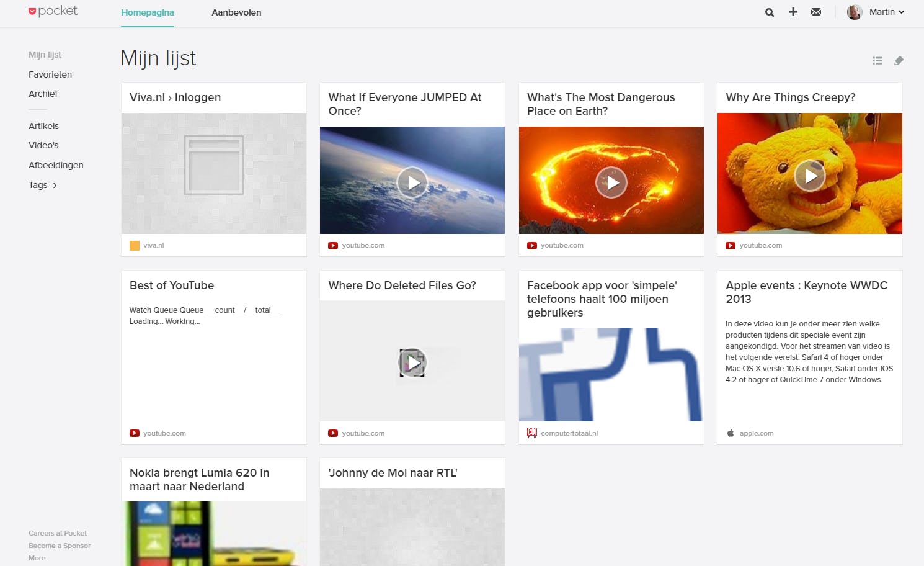Open Mijn lijst in sidebar
Viewport: 924px width, 566px height.
click(45, 55)
